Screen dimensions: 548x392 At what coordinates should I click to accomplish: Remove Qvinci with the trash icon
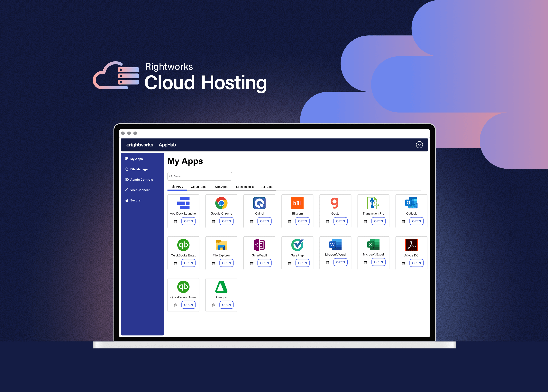point(252,221)
